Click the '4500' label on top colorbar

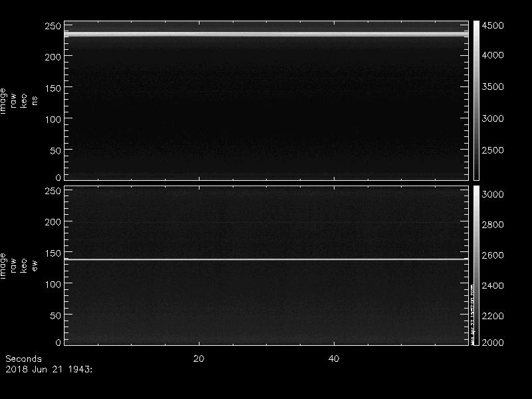click(x=493, y=25)
